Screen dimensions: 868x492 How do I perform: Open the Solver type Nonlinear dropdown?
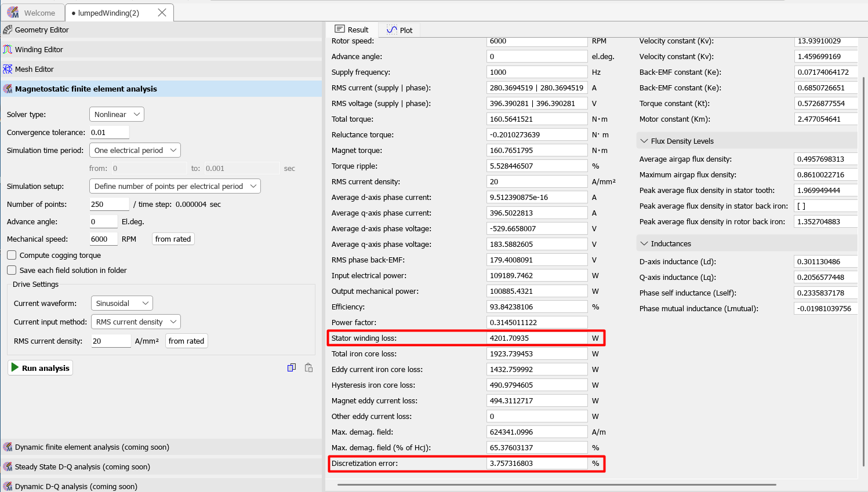click(x=117, y=114)
